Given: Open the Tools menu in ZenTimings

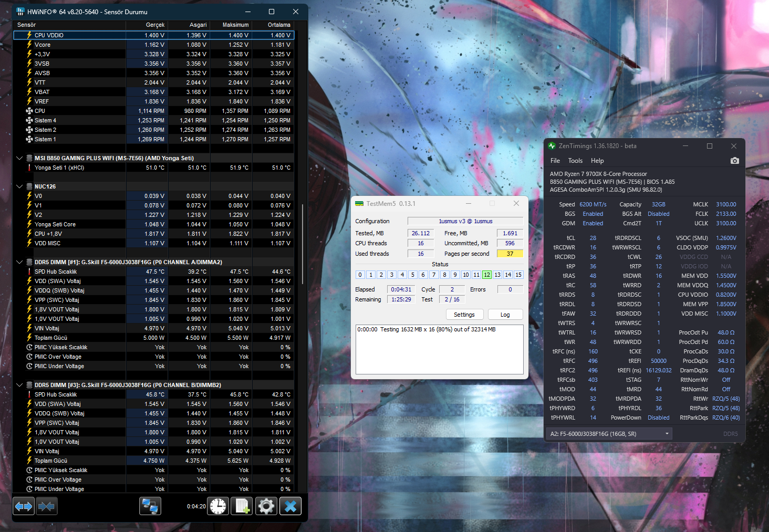Looking at the screenshot, I should click(x=575, y=161).
